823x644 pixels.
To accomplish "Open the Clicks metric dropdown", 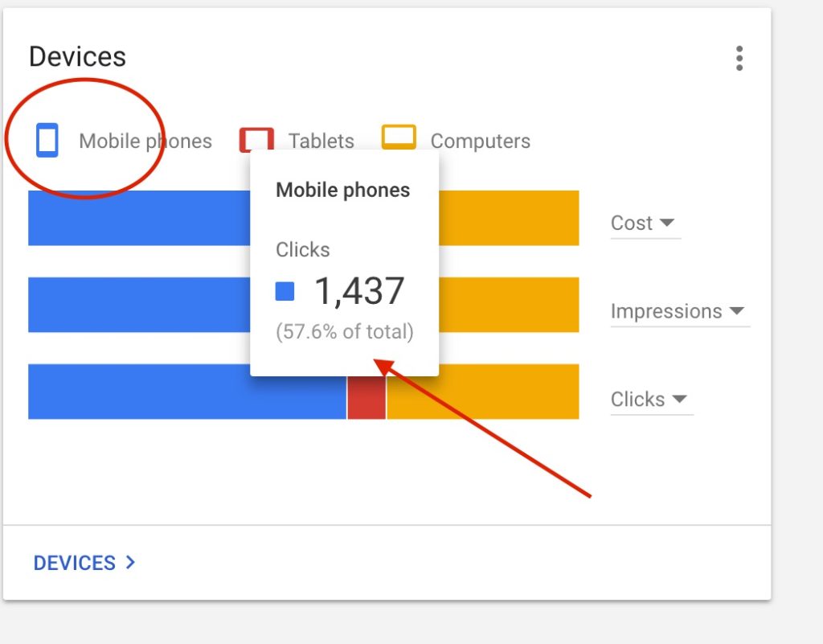I will click(x=652, y=400).
